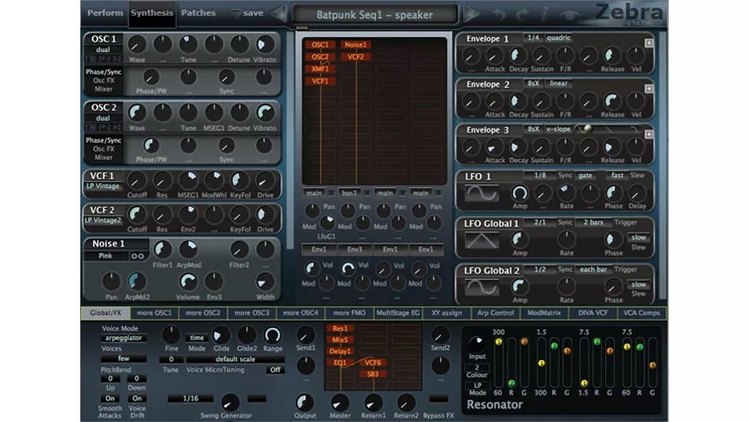Click the OSC 1 Wave knob
750x422 pixels.
[137, 44]
